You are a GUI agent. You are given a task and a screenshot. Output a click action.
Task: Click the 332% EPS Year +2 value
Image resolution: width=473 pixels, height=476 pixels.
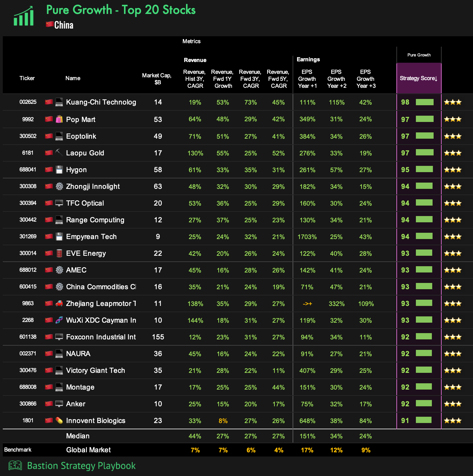point(336,304)
